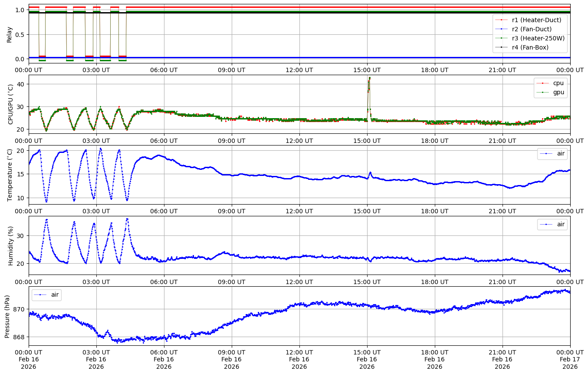Select the Pressure (hPa) y-axis label

click(7, 316)
